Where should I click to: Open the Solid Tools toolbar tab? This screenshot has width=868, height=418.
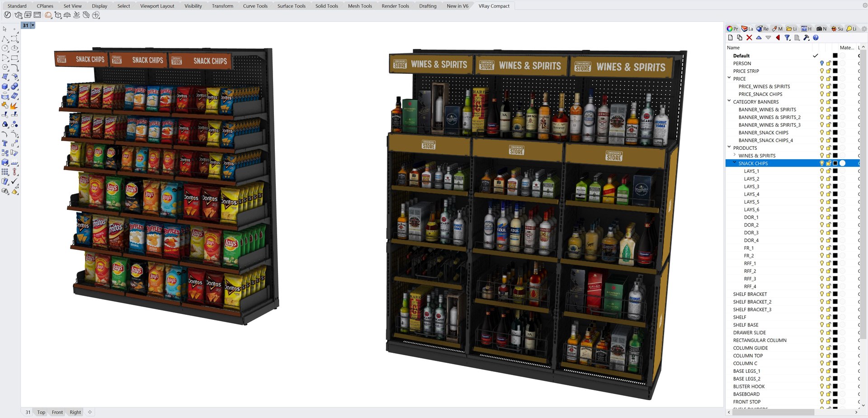326,6
